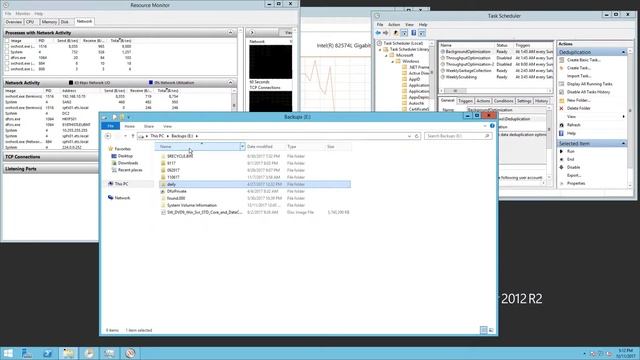Open Resource Monitor taskbar icon
Viewport: 640px width, 360px height.
(130, 353)
